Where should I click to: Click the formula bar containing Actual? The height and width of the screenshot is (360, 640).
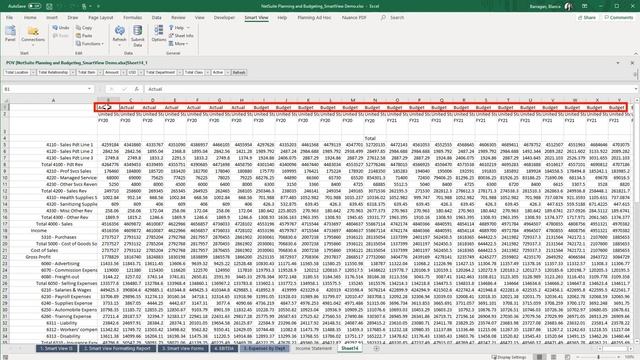click(390, 89)
